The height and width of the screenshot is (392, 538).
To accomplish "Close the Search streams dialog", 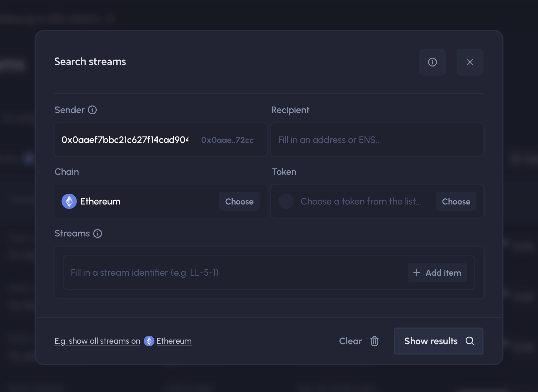I will point(470,62).
